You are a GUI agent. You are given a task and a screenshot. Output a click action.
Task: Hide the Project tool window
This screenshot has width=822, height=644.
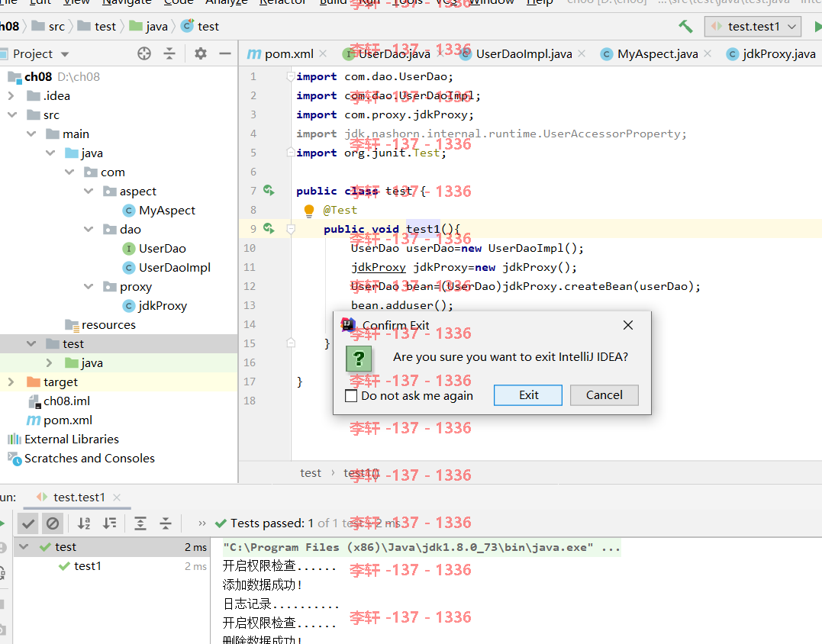225,53
